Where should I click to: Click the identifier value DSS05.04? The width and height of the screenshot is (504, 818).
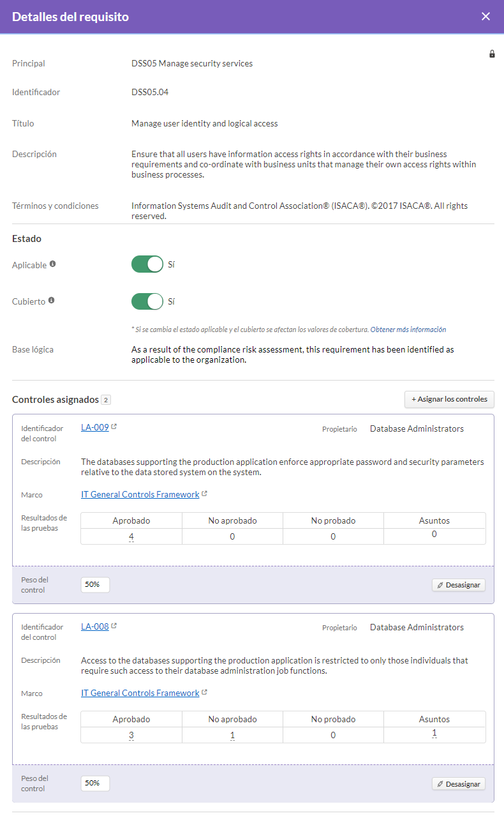coord(150,92)
